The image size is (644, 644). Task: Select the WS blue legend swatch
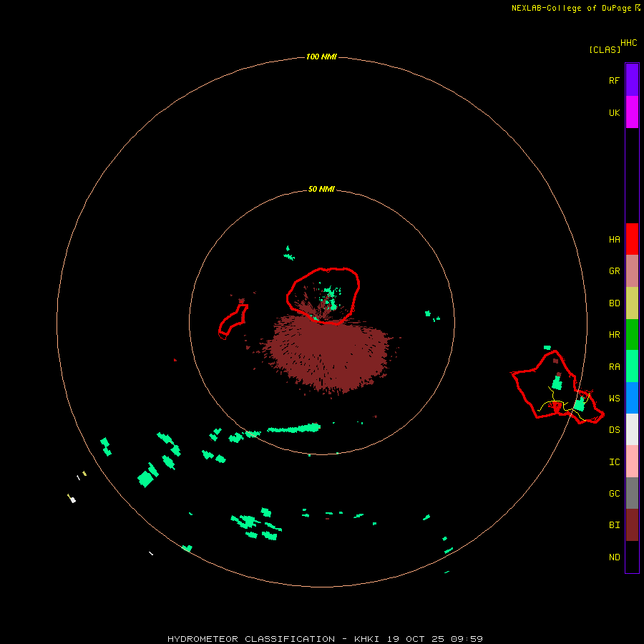632,398
